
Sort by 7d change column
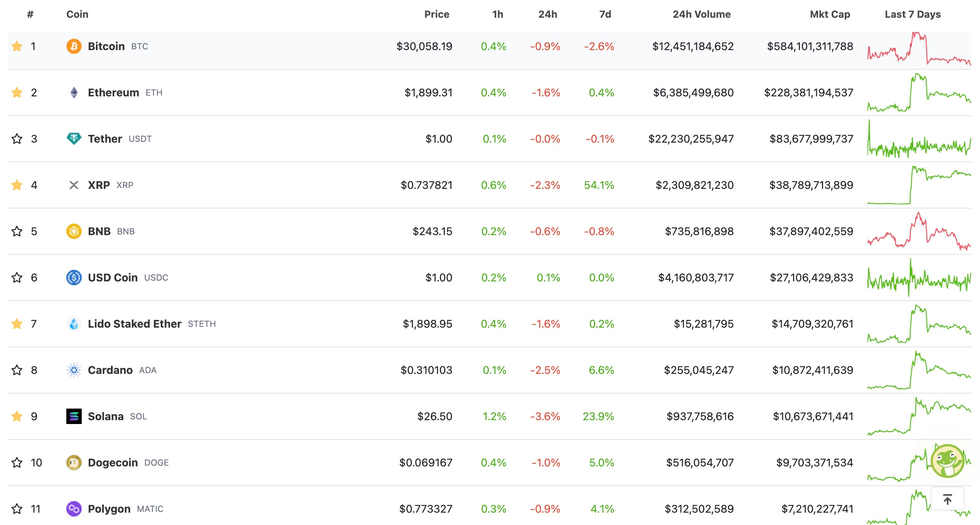(605, 14)
